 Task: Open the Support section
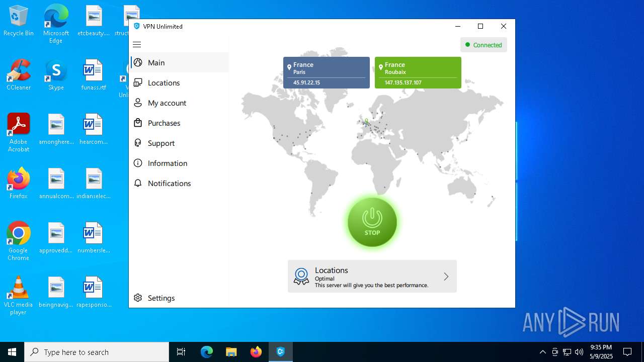click(180, 143)
